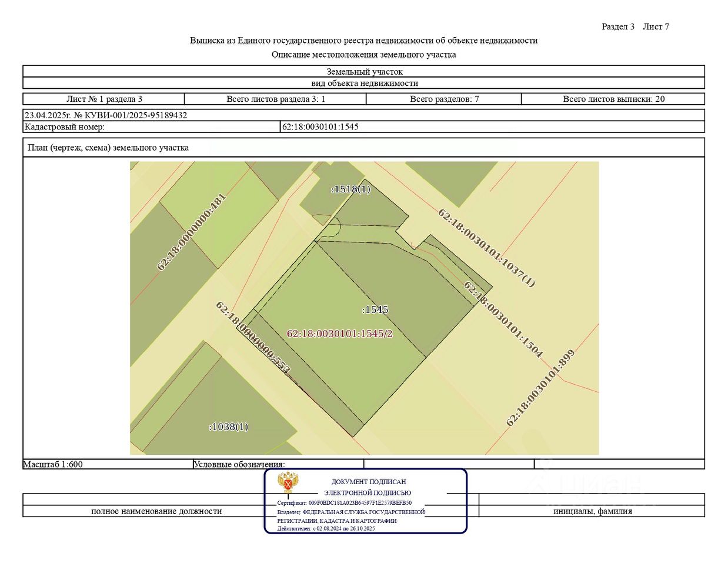The width and height of the screenshot is (728, 563).
Task: Click the map label ':1545'
Action: pyautogui.click(x=375, y=309)
